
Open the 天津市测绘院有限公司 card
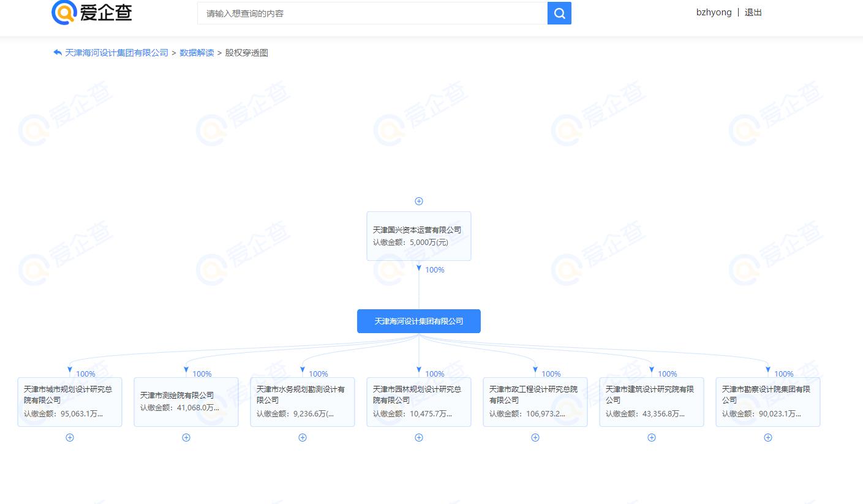[x=186, y=402]
